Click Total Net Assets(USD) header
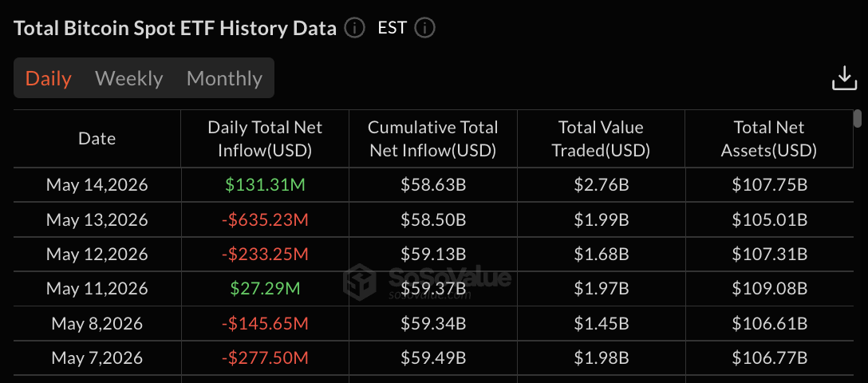Viewport: 868px width, 383px height. point(769,138)
